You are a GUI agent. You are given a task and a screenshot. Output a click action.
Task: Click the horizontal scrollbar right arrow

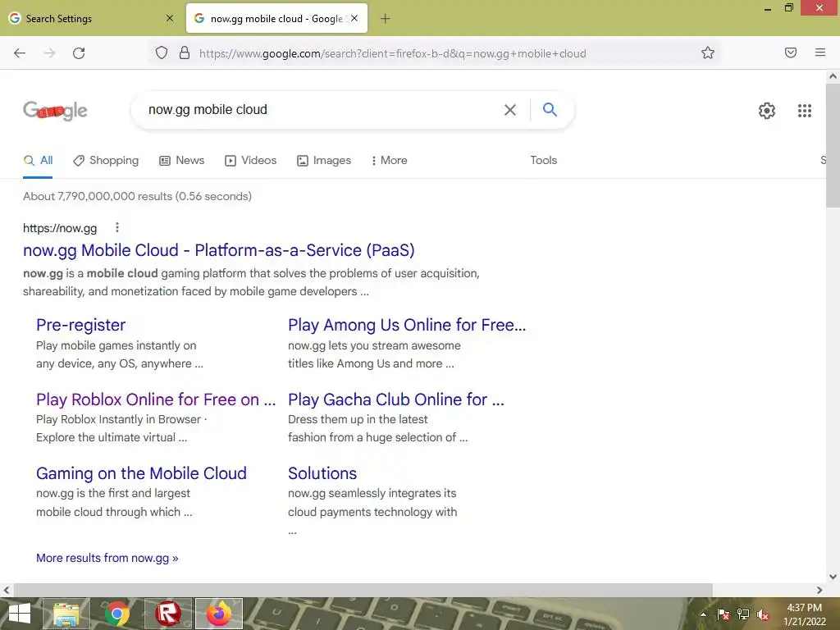click(x=819, y=590)
